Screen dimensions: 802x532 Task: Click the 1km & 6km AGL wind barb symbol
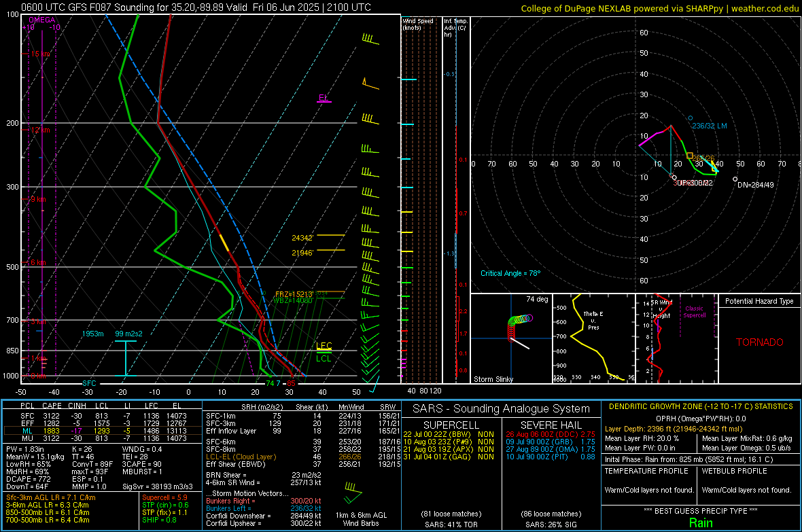pyautogui.click(x=353, y=493)
